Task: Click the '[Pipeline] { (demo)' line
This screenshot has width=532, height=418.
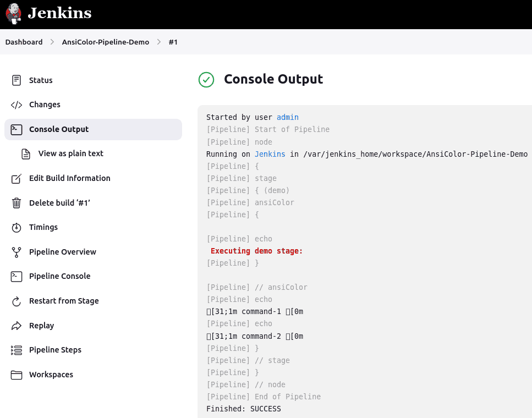Action: point(248,190)
